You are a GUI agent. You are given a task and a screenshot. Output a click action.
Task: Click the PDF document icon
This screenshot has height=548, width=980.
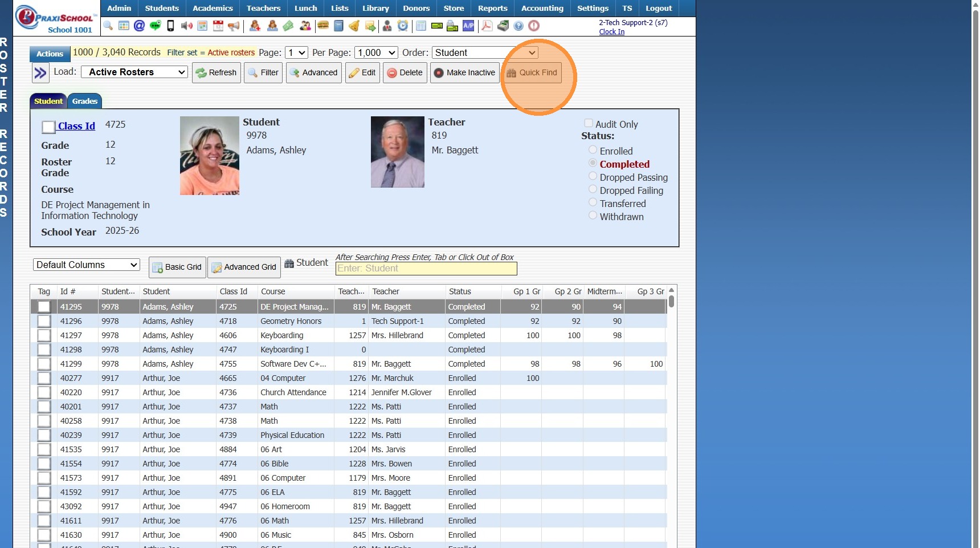487,26
